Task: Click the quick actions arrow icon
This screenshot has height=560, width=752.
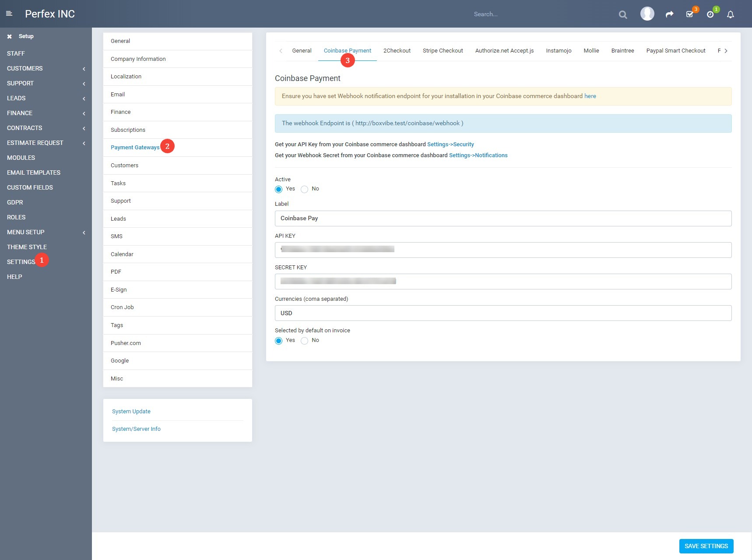Action: [669, 14]
